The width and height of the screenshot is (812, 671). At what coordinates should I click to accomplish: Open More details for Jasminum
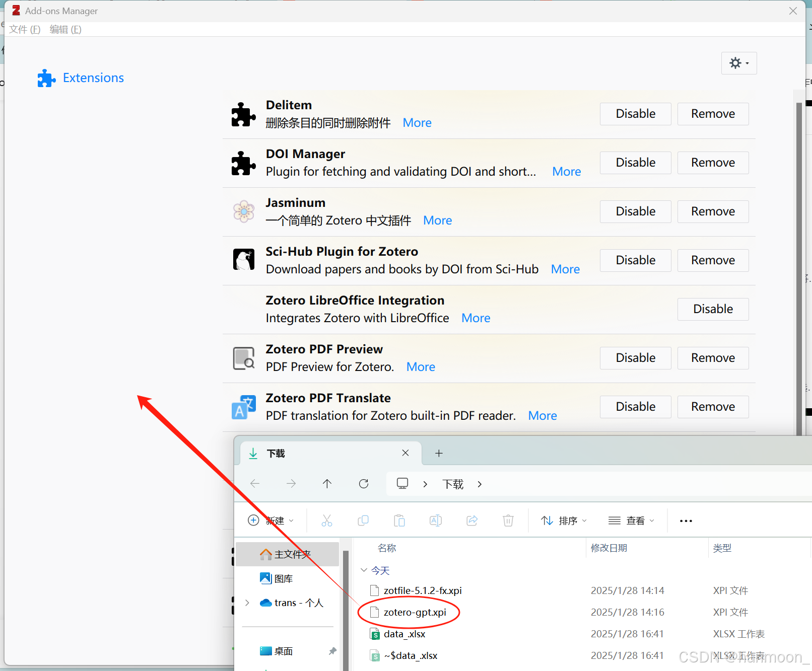[438, 220]
